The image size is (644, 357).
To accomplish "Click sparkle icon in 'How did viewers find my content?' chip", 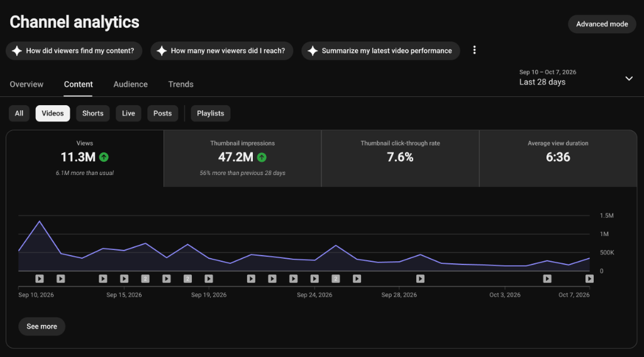I will 17,51.
